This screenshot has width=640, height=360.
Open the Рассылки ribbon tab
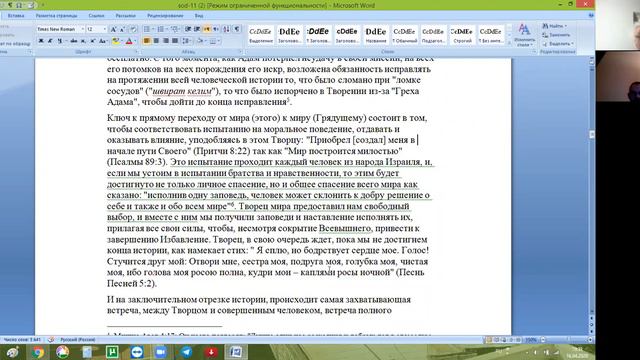click(125, 16)
